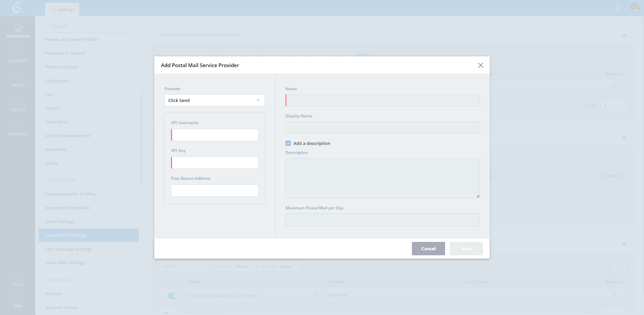Screen dimensions: 644x315
Task: Focus the Maximum Postal Mail per Day field
Action: (x=382, y=220)
